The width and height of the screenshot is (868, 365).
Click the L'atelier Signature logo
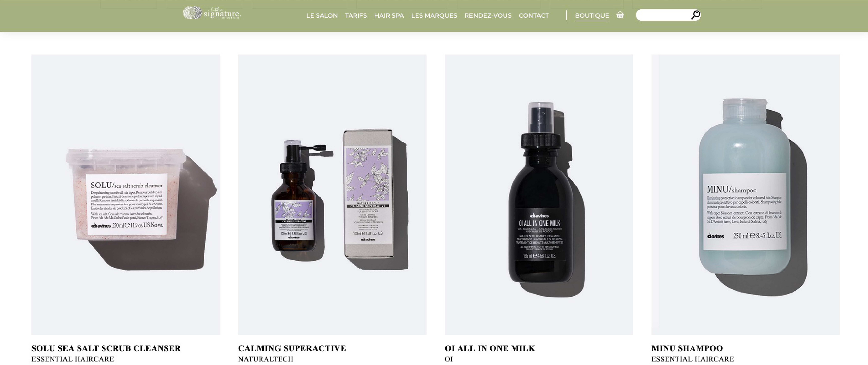coord(212,13)
